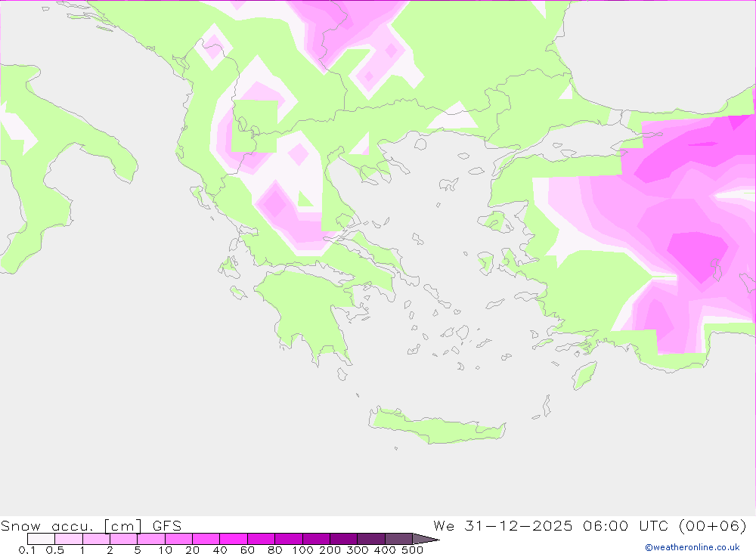The height and width of the screenshot is (554, 756).
Task: Click the island of Rhodes on the map
Action: 584,375
